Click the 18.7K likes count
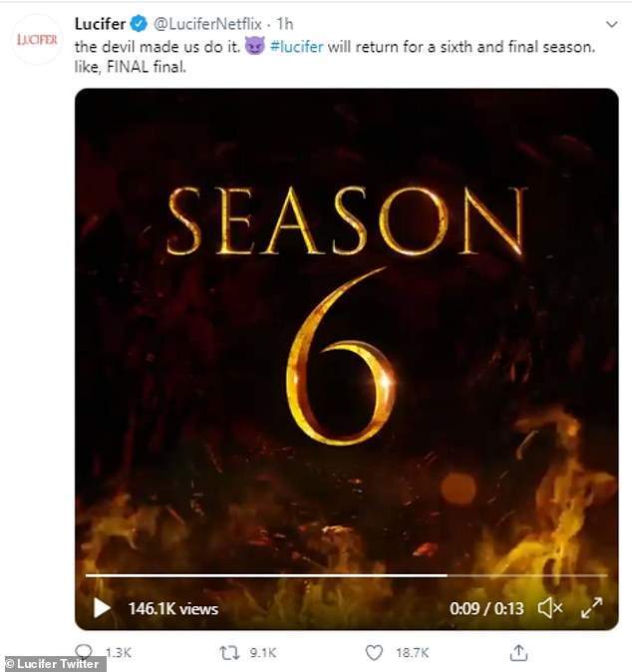The image size is (632, 672). click(x=411, y=653)
